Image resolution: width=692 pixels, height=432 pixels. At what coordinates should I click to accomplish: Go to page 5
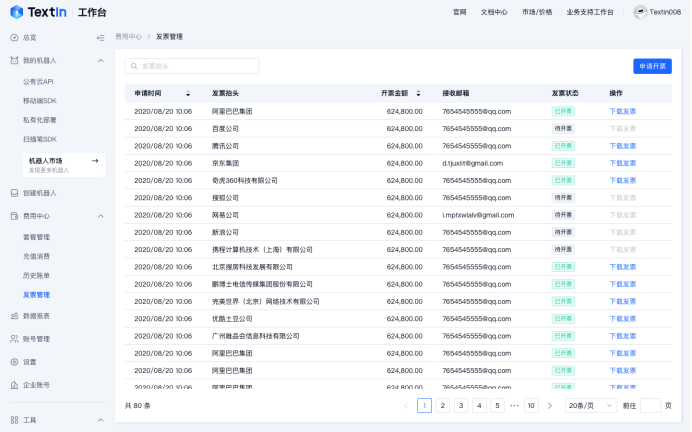pos(497,406)
